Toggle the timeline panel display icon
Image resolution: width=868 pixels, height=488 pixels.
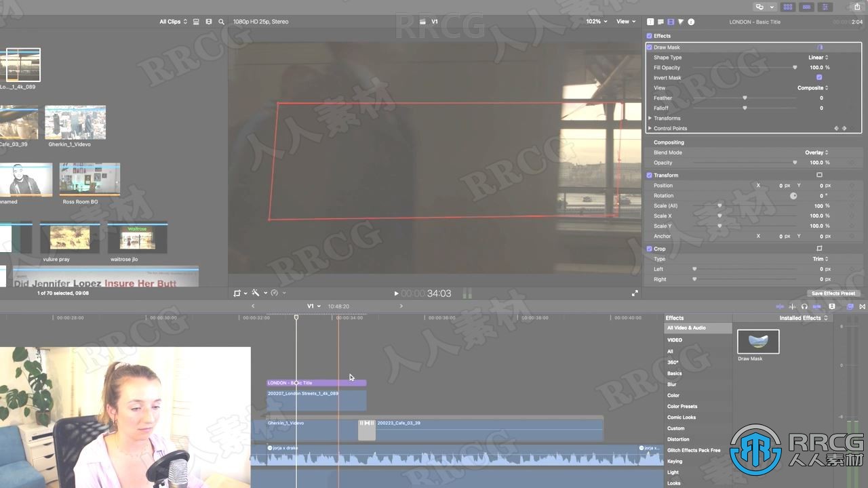[806, 7]
